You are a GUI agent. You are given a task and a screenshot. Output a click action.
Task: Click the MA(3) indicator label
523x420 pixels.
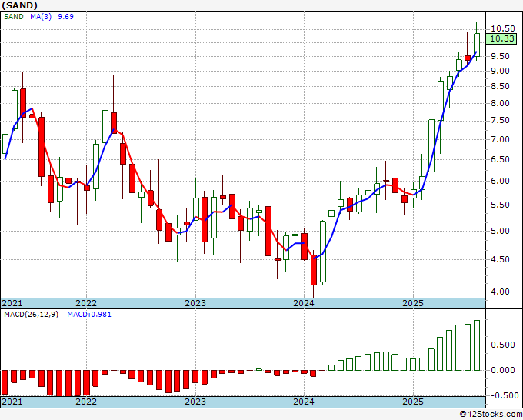point(41,17)
